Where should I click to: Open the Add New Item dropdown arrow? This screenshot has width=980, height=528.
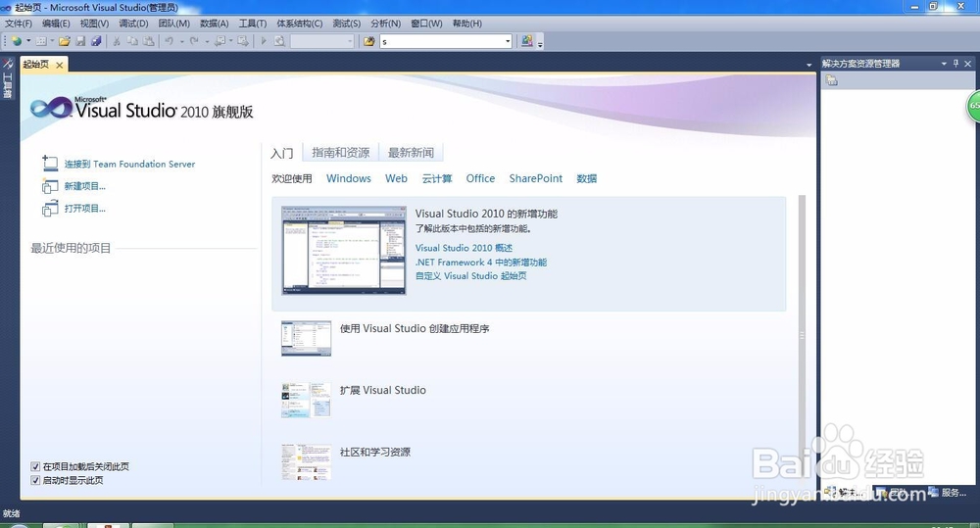[x=52, y=41]
